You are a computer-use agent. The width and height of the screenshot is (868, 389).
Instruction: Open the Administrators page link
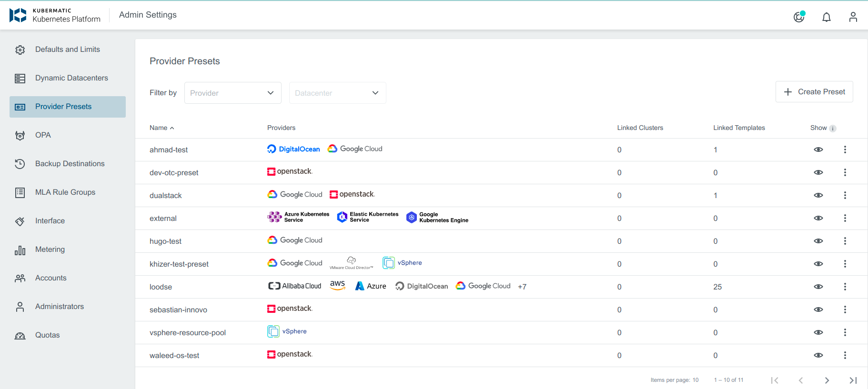point(68,307)
